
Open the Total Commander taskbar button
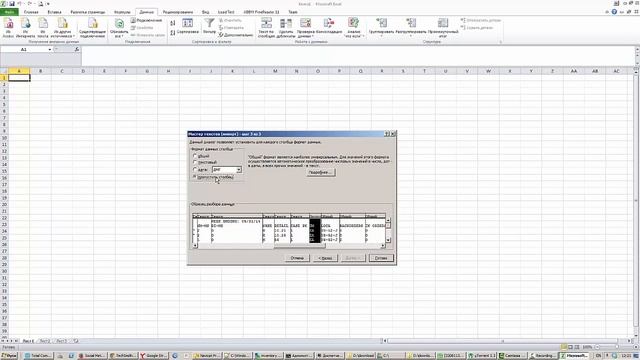tap(38, 356)
